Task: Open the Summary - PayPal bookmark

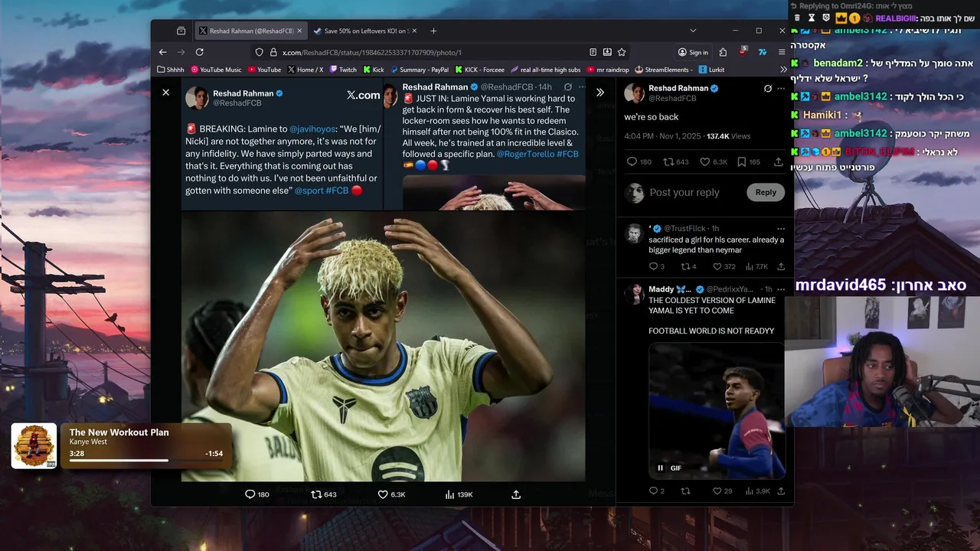Action: 420,70
